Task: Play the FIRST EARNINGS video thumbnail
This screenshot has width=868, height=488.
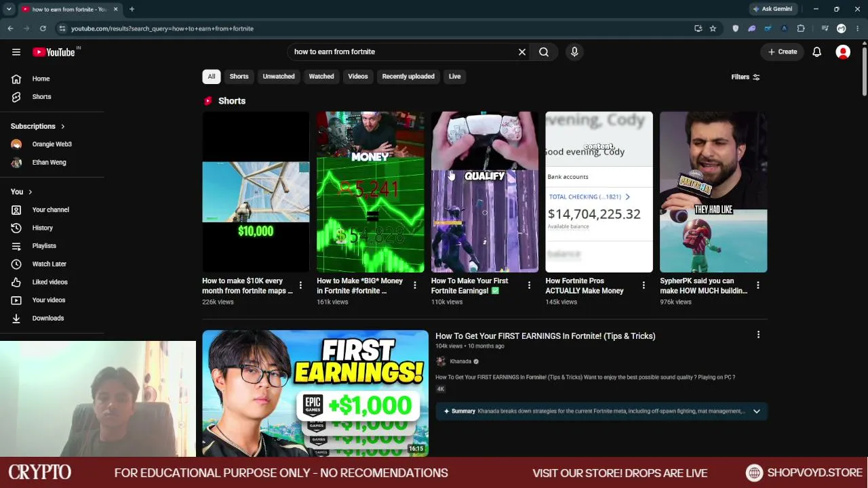Action: pyautogui.click(x=315, y=393)
